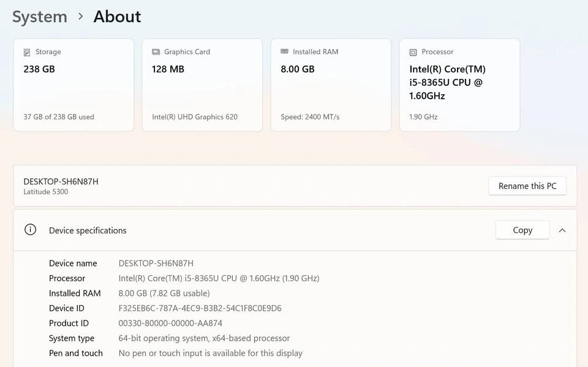This screenshot has width=588, height=367.
Task: Select the 128 MB Graphics Card value
Action: tap(168, 69)
